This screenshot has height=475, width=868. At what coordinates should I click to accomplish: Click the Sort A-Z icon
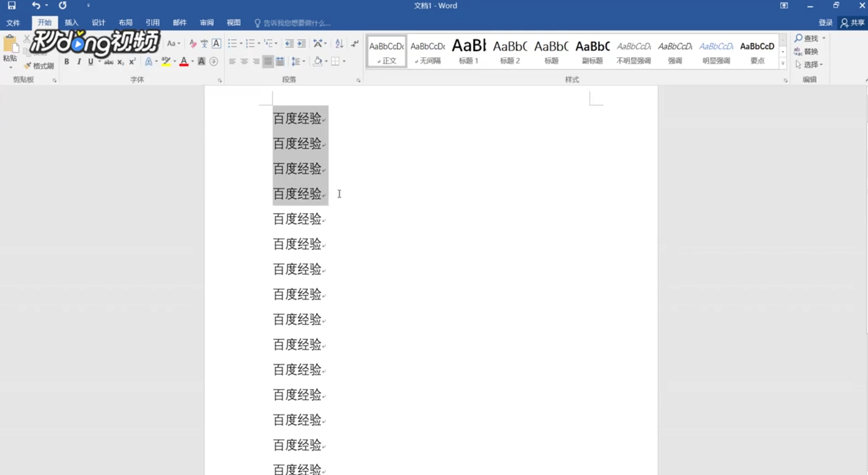339,44
